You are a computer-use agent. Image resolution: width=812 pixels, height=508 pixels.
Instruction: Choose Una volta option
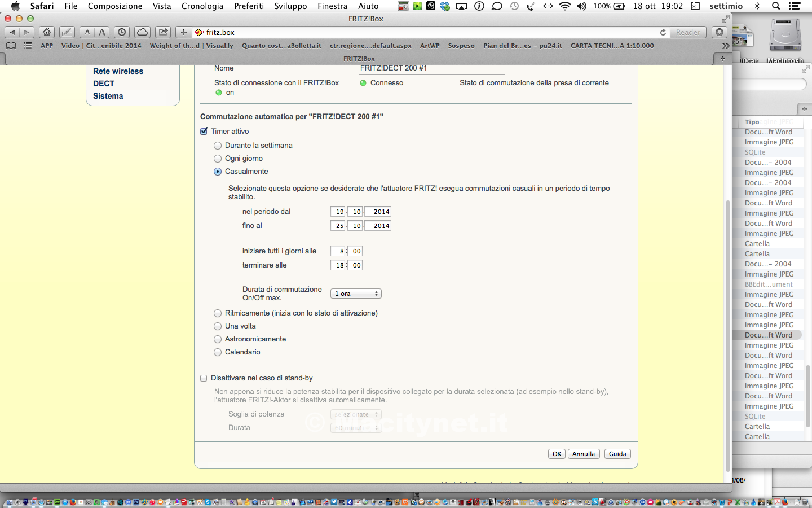click(x=218, y=326)
